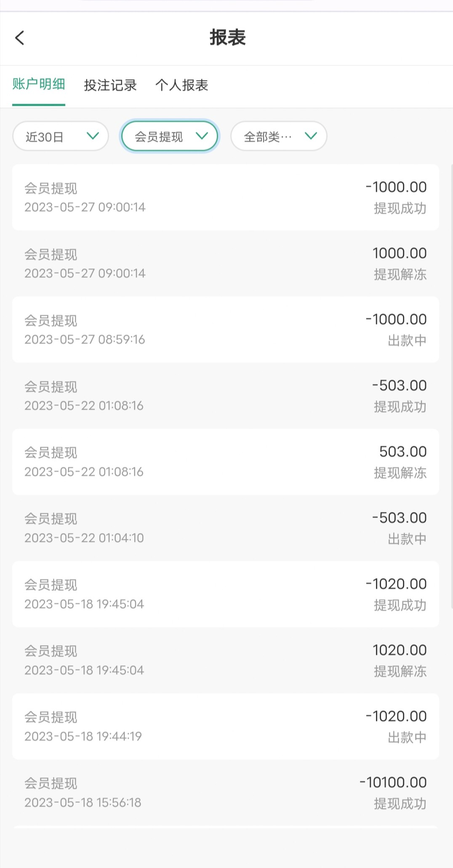Open the 近30日 date range dropdown
Screen dimensions: 453x868
point(61,136)
